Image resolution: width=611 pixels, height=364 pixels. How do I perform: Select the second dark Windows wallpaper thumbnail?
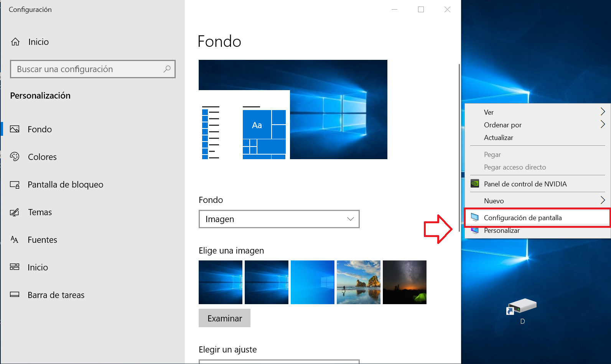pyautogui.click(x=267, y=282)
